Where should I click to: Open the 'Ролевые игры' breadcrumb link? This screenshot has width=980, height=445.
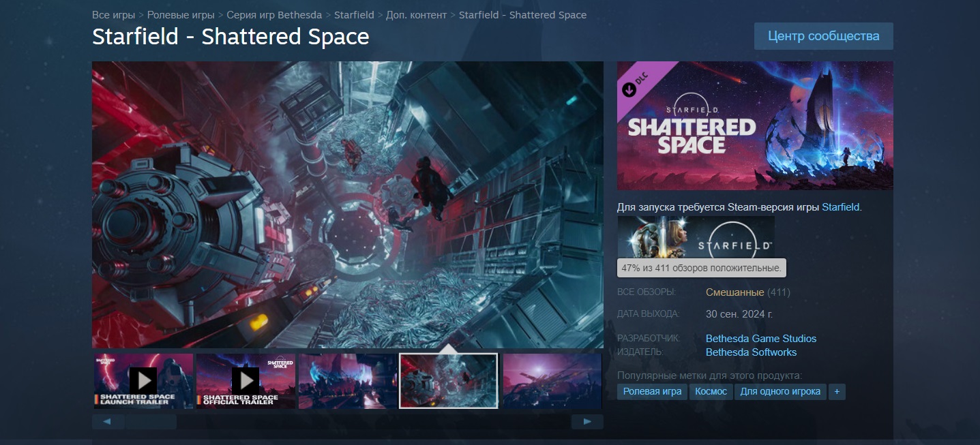(181, 14)
